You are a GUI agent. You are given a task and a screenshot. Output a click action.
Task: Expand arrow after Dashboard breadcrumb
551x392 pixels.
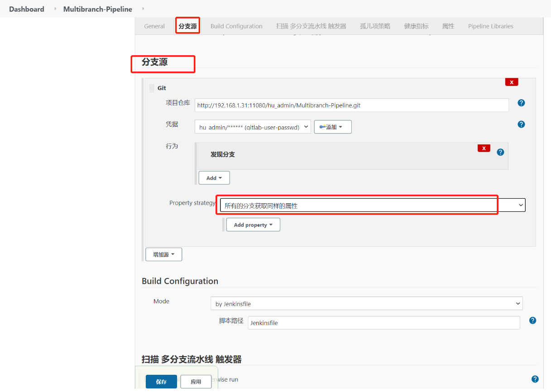[55, 9]
